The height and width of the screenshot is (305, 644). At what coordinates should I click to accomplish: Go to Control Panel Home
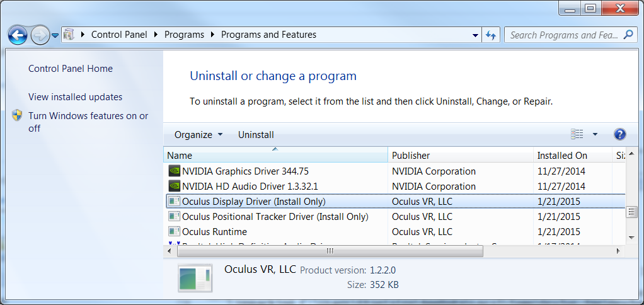coord(71,69)
